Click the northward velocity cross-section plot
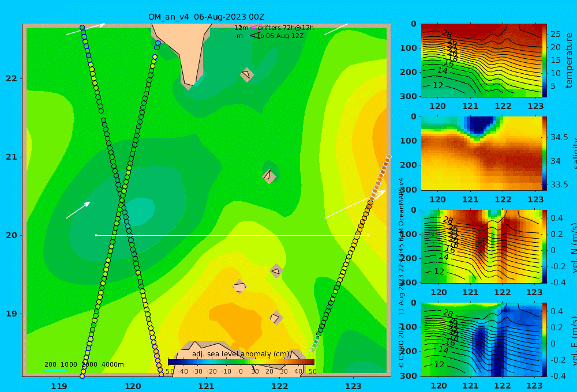Image resolution: width=577 pixels, height=392 pixels. (x=482, y=246)
